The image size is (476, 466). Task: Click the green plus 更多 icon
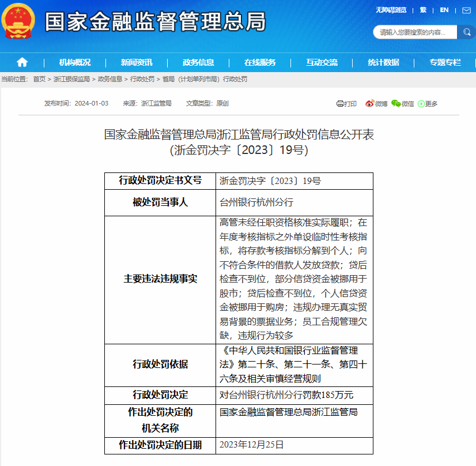click(421, 104)
